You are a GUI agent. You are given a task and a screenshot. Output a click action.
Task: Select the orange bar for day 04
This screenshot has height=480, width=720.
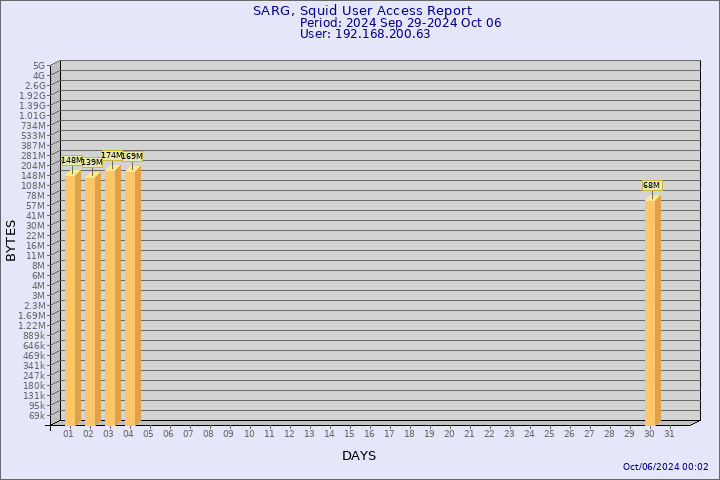pyautogui.click(x=132, y=296)
